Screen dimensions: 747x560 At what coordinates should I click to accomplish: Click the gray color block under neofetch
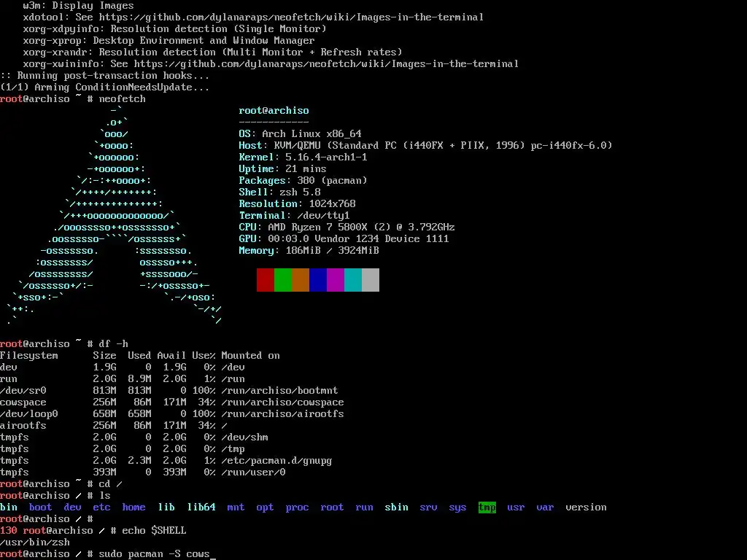click(371, 279)
